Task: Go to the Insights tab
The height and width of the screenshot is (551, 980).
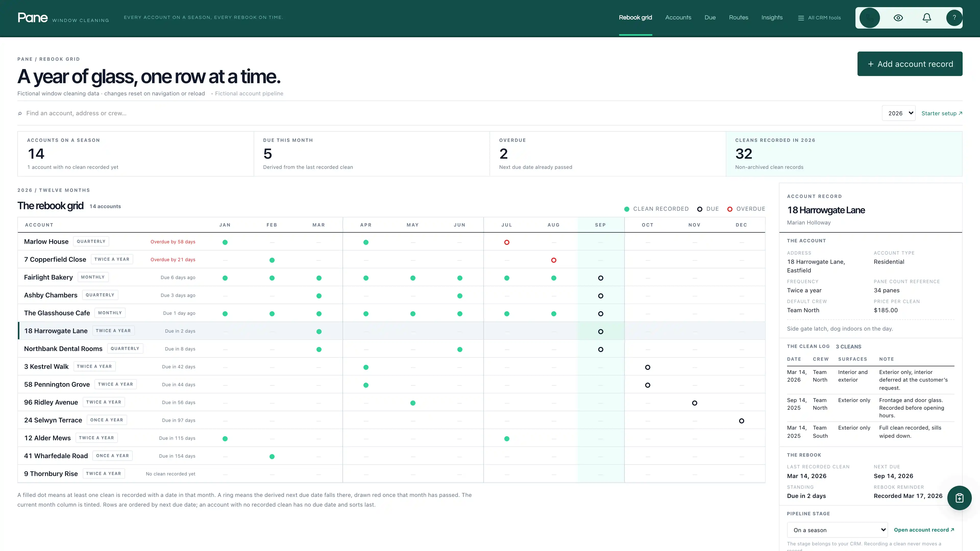Action: pos(772,18)
